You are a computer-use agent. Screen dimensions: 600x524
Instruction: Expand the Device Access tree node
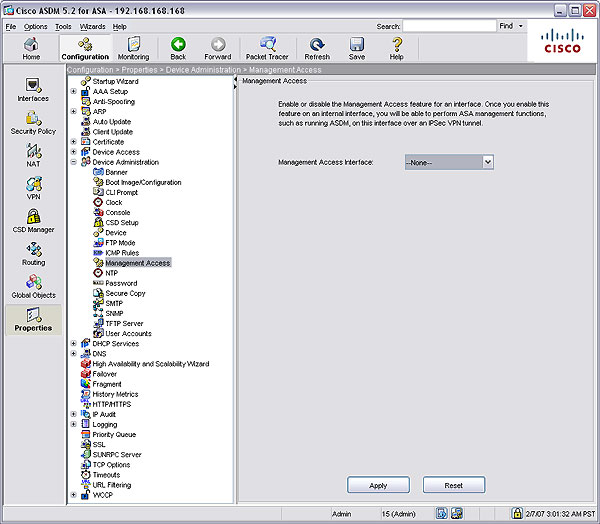74,152
